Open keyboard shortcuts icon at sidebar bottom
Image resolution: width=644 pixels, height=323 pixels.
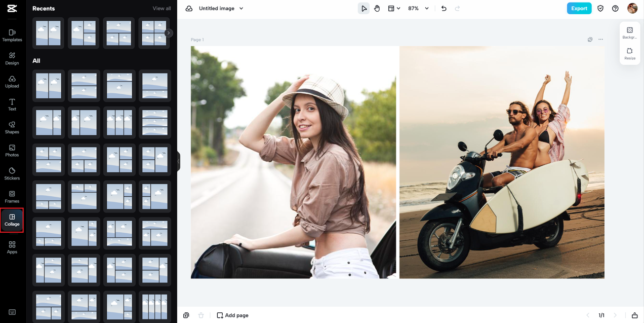click(x=12, y=312)
